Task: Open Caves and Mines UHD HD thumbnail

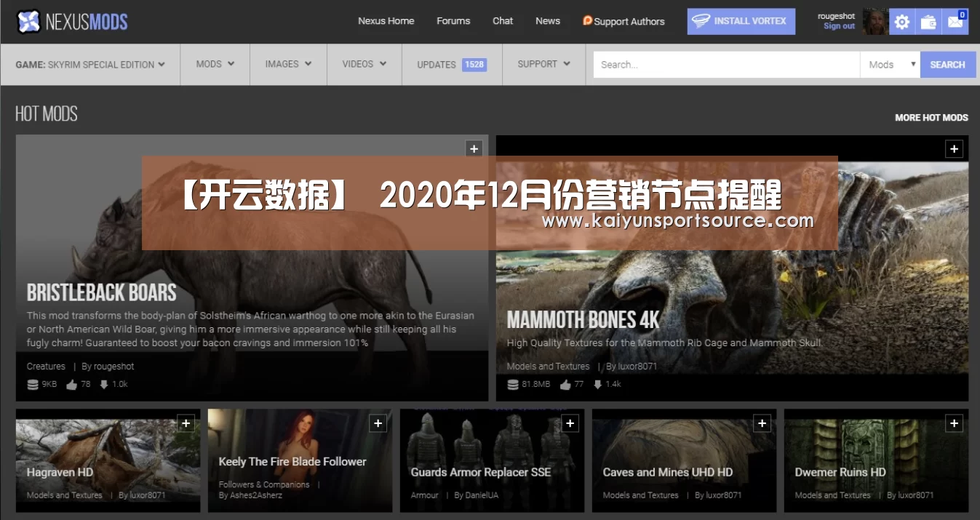Action: click(684, 460)
